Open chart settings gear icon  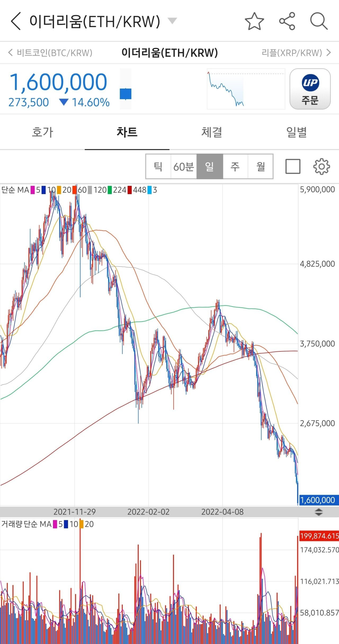click(x=322, y=166)
